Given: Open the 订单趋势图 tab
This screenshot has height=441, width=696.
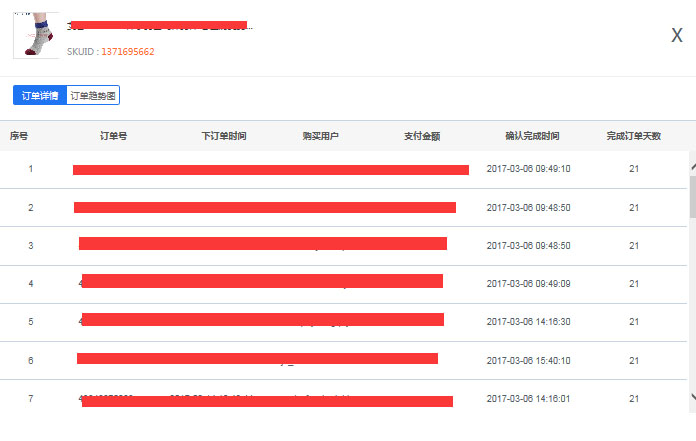Looking at the screenshot, I should (x=93, y=95).
